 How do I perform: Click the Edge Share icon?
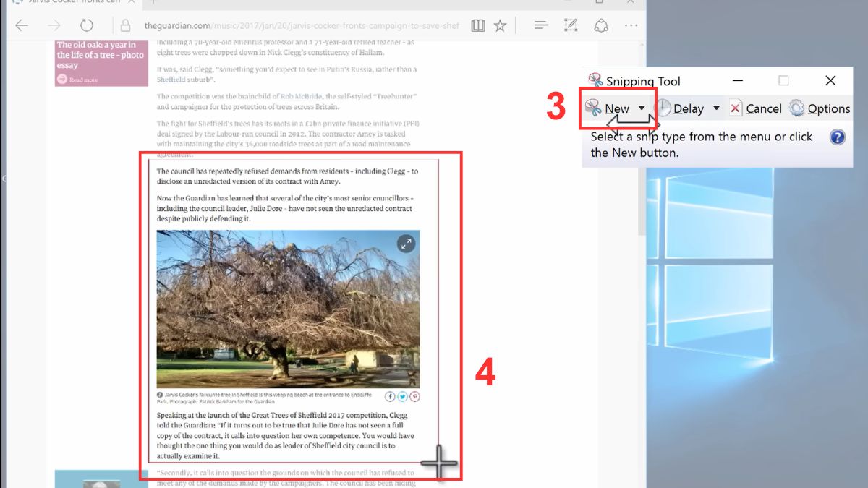coord(601,26)
